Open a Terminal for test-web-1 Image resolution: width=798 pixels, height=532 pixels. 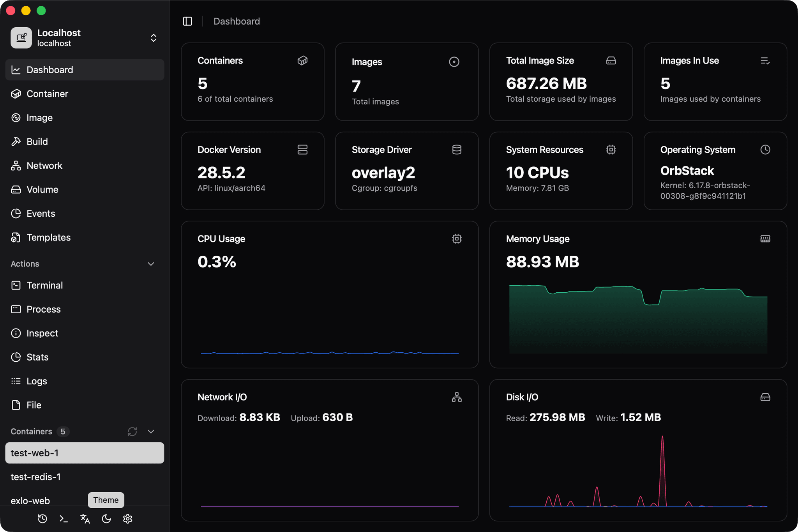click(x=45, y=285)
